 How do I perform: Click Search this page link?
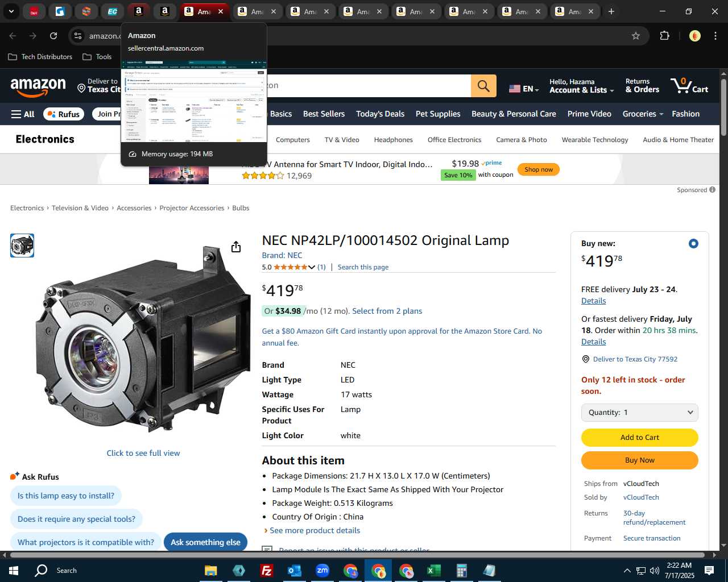(363, 267)
